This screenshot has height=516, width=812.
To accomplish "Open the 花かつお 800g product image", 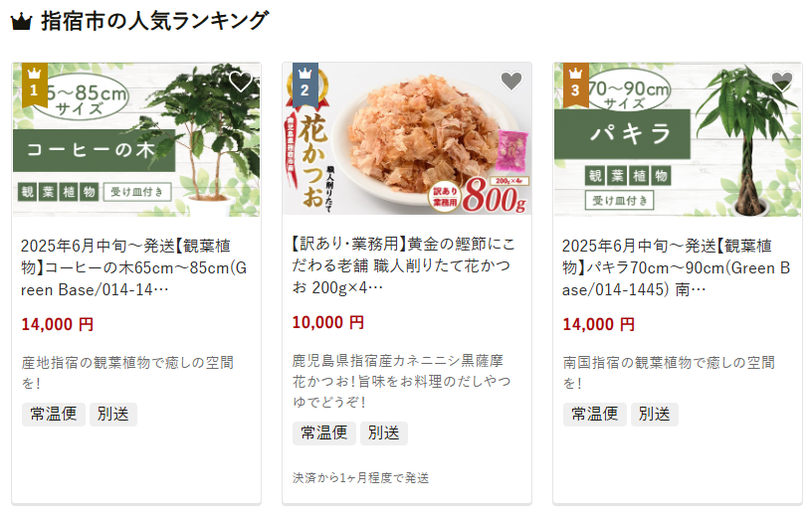I will (x=407, y=139).
